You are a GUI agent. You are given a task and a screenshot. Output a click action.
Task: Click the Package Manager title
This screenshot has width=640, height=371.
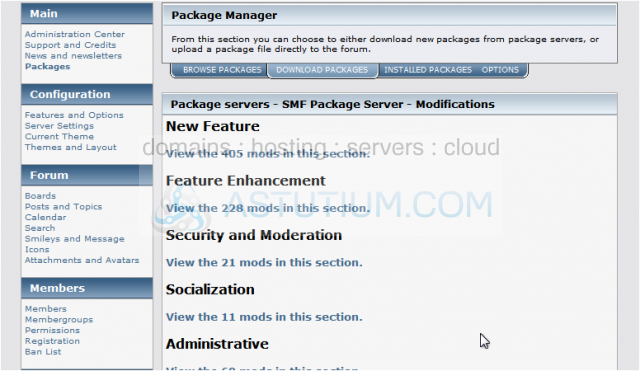(x=224, y=15)
